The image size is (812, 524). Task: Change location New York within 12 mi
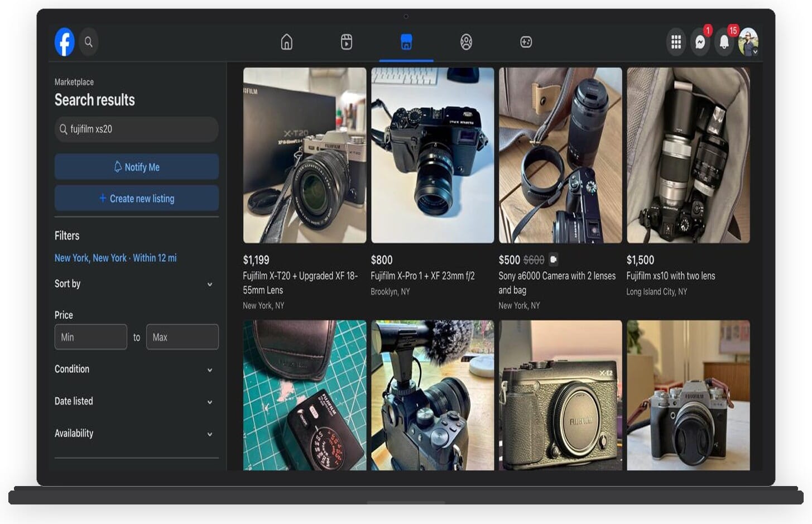(116, 258)
